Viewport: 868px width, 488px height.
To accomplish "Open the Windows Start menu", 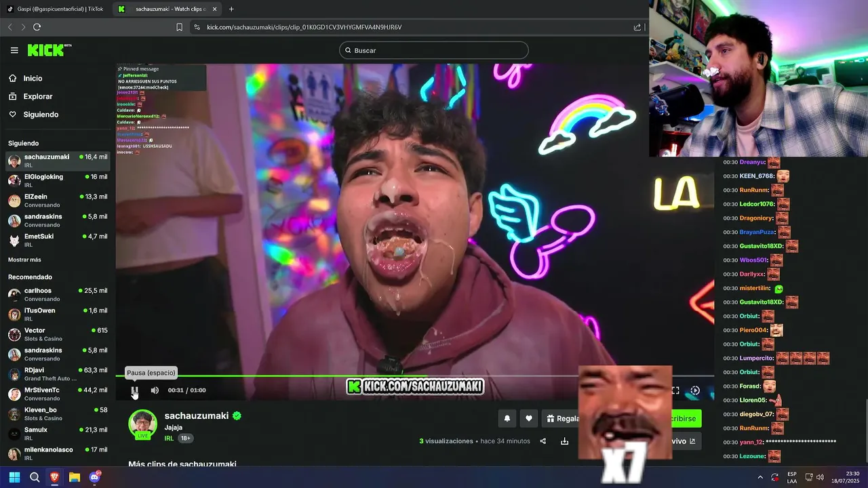I will [x=14, y=477].
